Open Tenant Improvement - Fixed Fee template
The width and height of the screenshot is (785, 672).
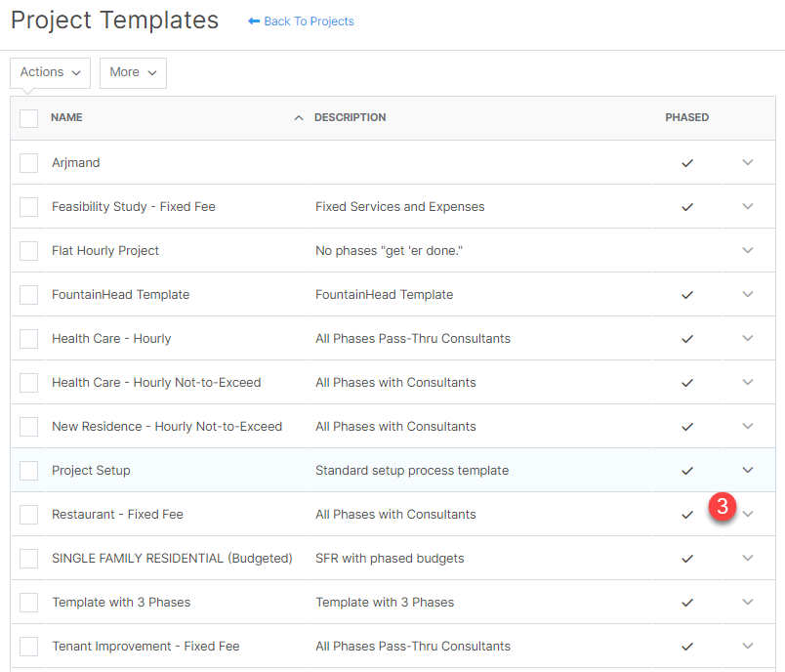pos(145,647)
